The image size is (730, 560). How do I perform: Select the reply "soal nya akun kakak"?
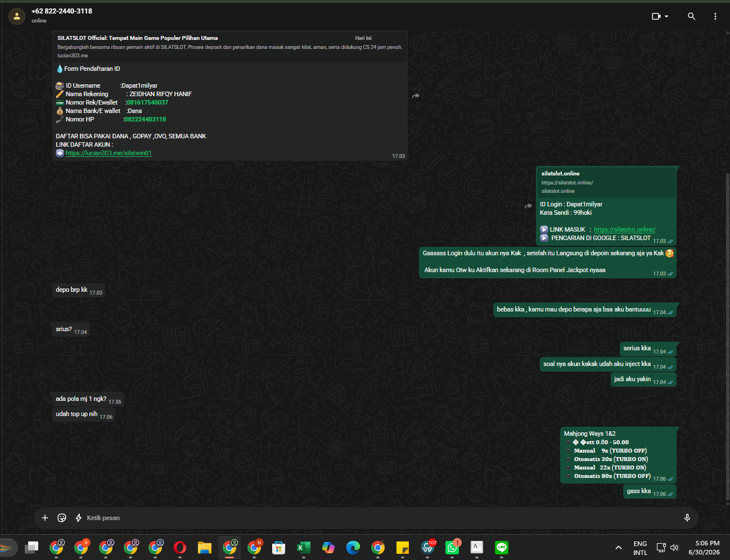pos(608,364)
